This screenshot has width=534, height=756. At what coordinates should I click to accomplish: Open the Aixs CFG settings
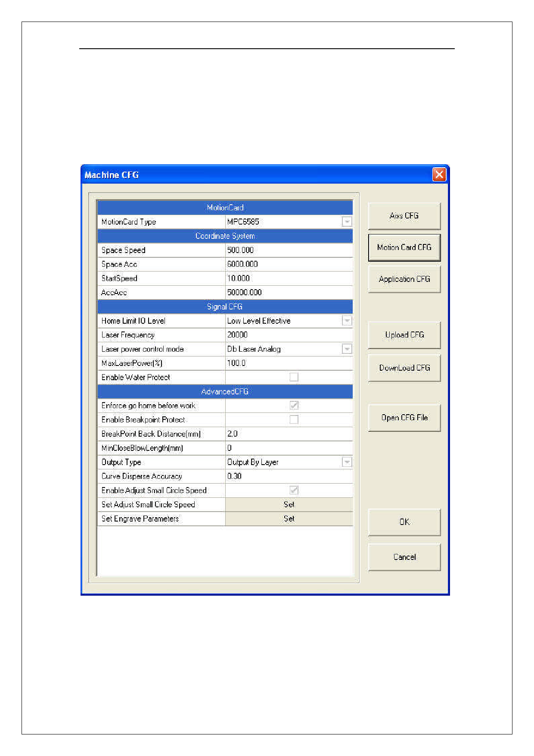point(404,216)
